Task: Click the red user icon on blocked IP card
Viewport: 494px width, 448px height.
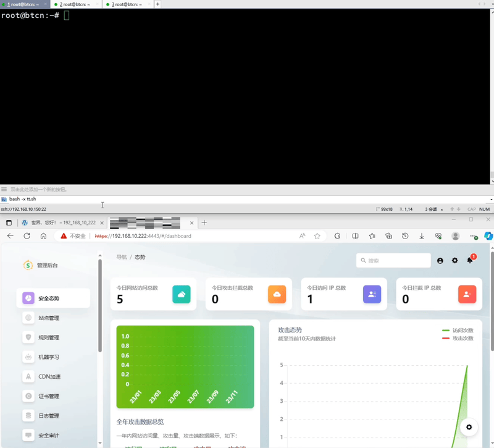Action: (467, 294)
